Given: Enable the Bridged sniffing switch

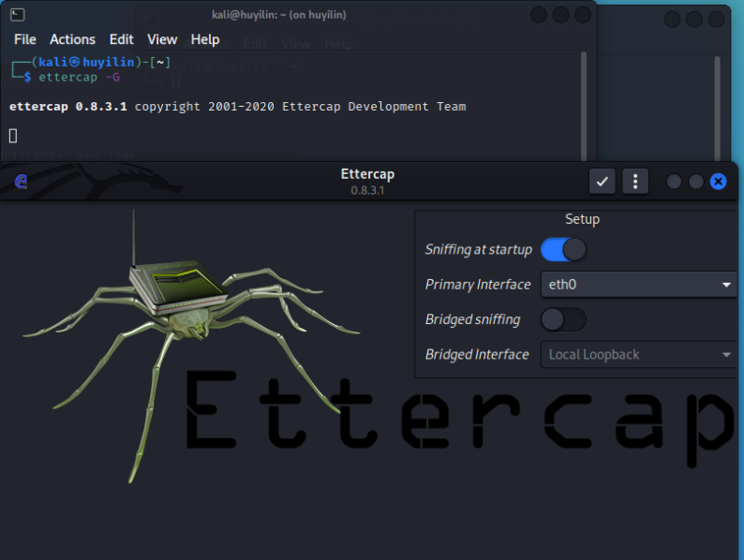Looking at the screenshot, I should pyautogui.click(x=563, y=319).
